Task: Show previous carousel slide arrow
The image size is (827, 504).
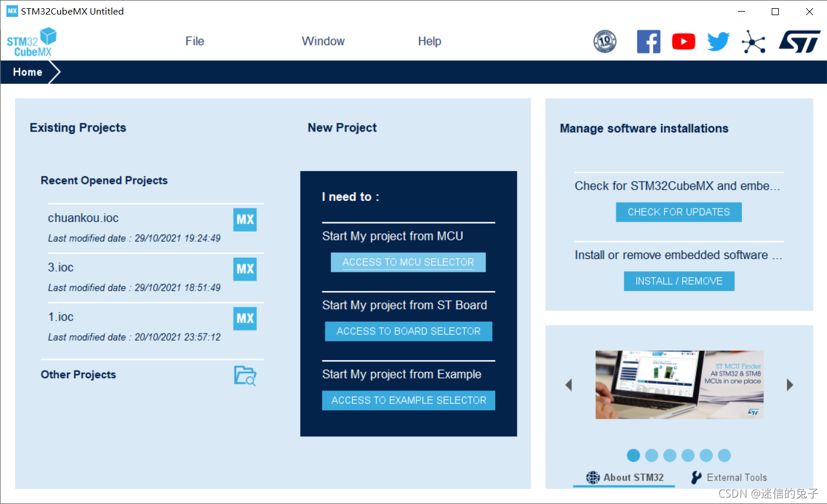Action: [569, 385]
